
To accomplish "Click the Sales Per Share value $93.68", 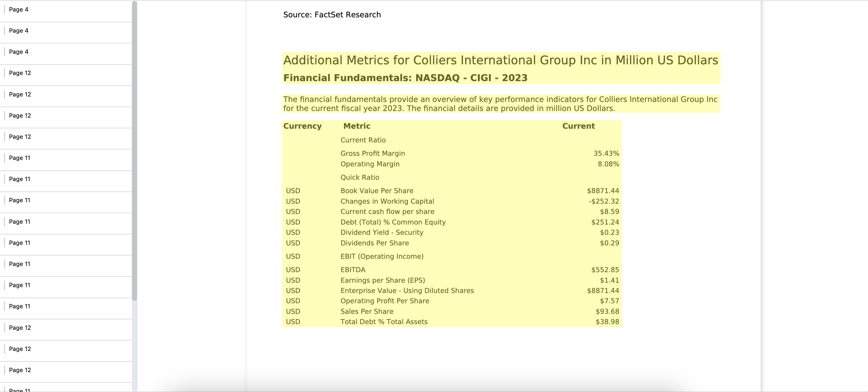I will coord(607,311).
